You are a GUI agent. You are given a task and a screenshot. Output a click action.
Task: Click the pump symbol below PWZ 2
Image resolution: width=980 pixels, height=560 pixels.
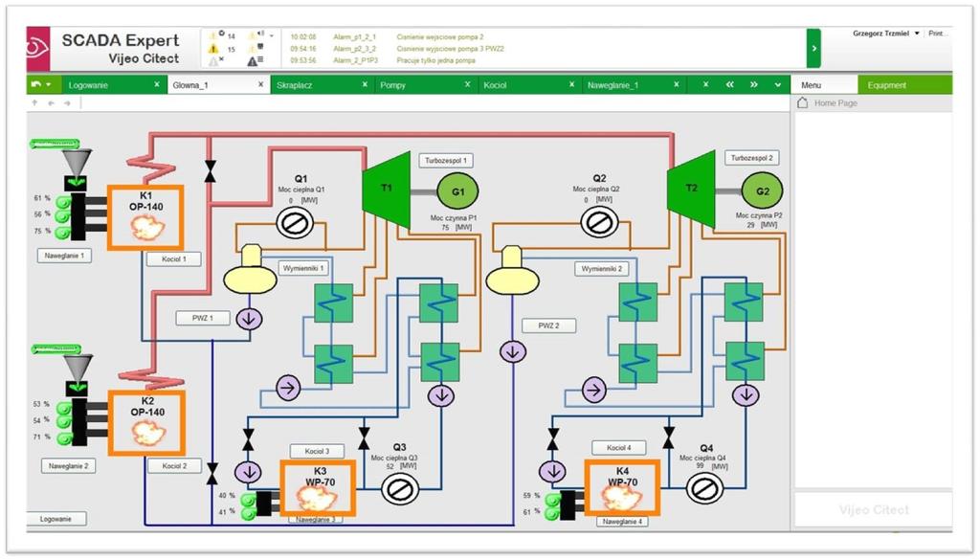click(x=513, y=352)
